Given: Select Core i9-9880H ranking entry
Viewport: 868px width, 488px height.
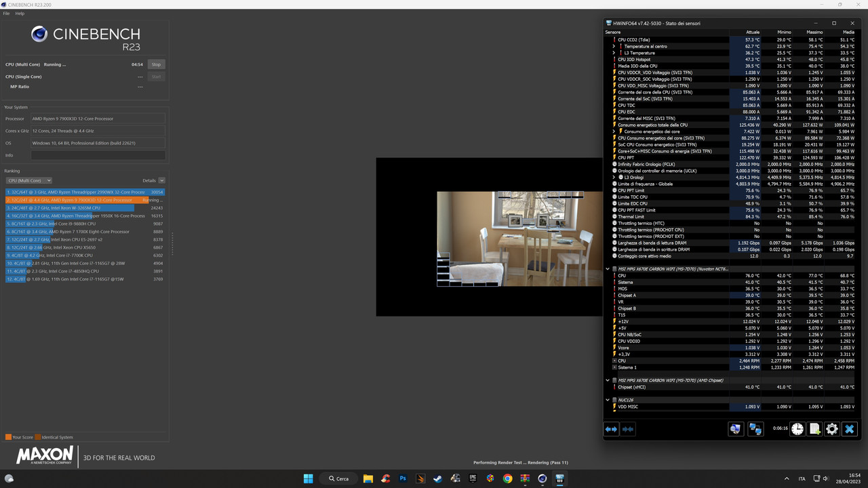Looking at the screenshot, I should click(x=85, y=224).
